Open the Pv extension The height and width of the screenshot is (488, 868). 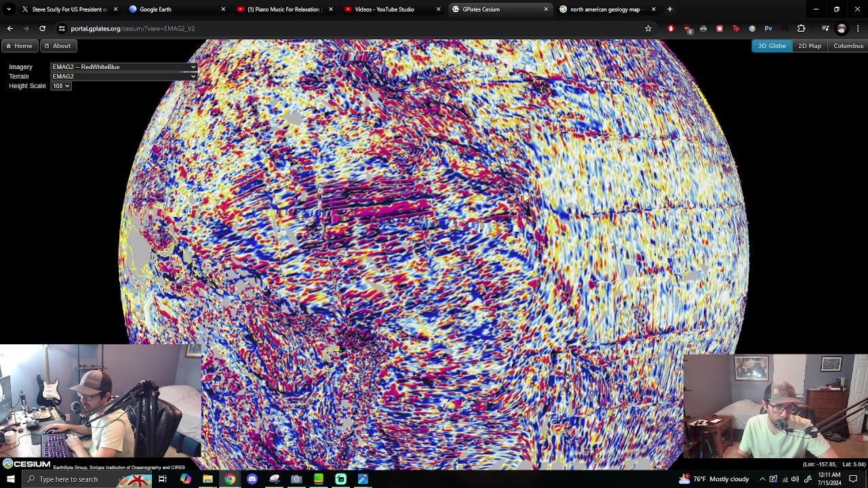768,28
